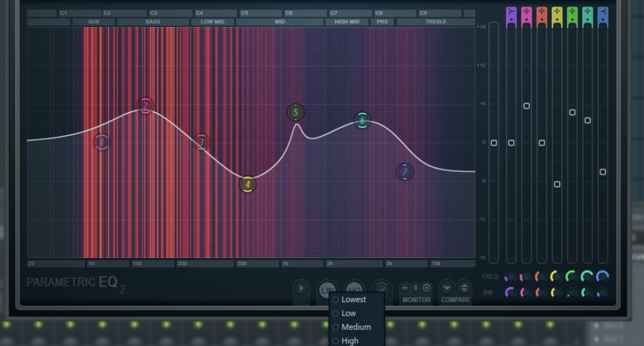The width and height of the screenshot is (644, 346).
Task: Click the HIGH MID range label
Action: pos(347,22)
